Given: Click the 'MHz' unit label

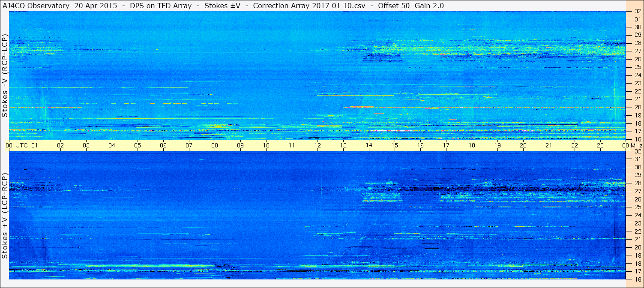Looking at the screenshot, I should 636,145.
